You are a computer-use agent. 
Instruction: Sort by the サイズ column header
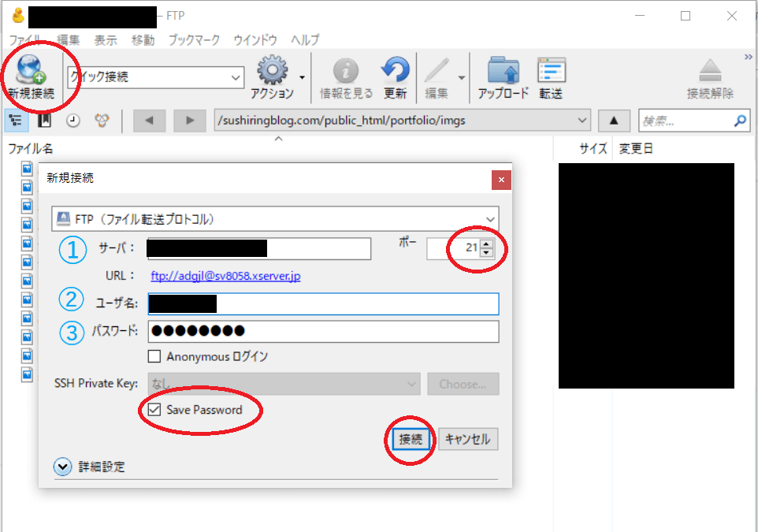coord(593,148)
